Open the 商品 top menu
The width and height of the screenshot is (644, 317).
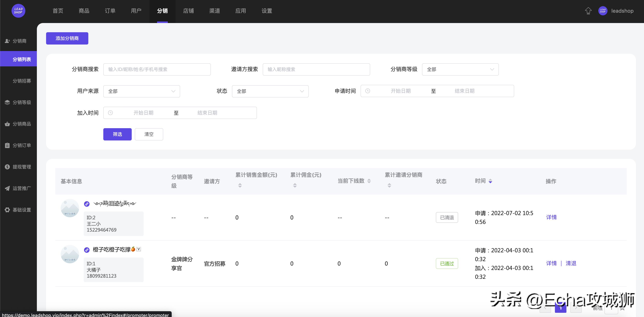coord(84,11)
